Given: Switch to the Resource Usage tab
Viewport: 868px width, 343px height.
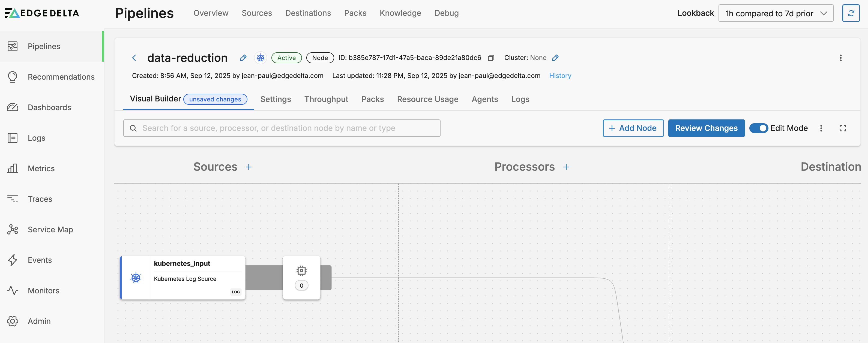Looking at the screenshot, I should click(x=428, y=99).
